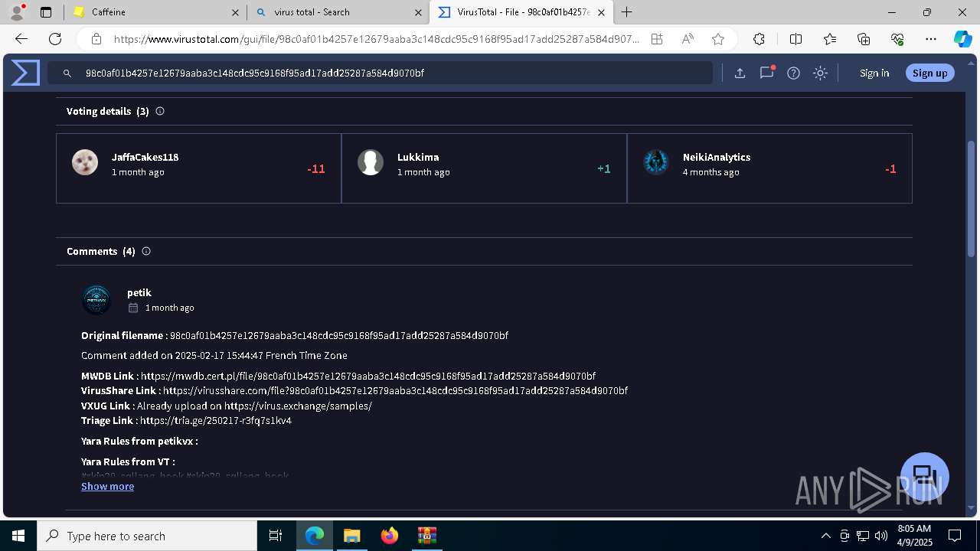Open the app available icon in address bar

657,39
